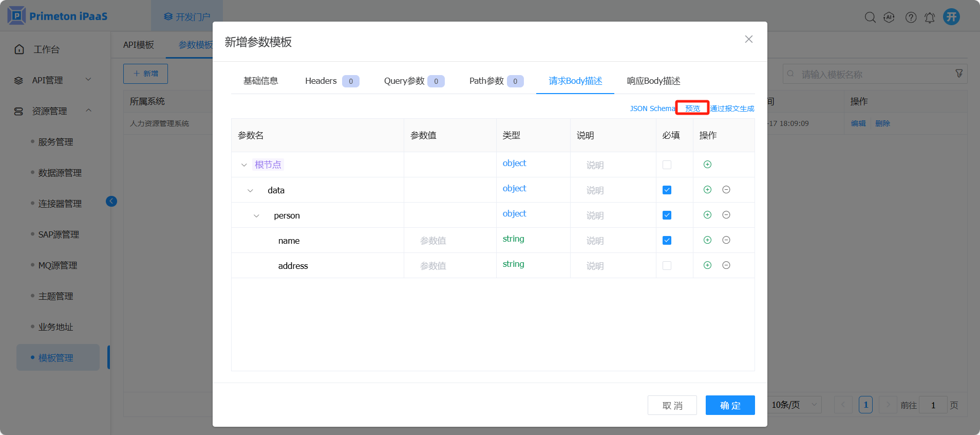Click the help question mark icon
The height and width of the screenshot is (435, 980).
click(x=911, y=17)
